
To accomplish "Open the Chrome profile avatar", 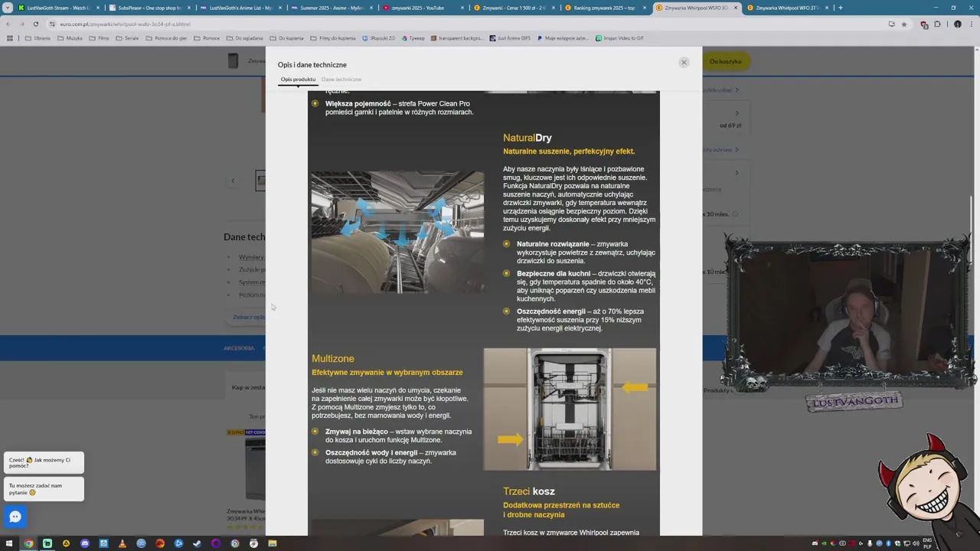I will pyautogui.click(x=957, y=24).
